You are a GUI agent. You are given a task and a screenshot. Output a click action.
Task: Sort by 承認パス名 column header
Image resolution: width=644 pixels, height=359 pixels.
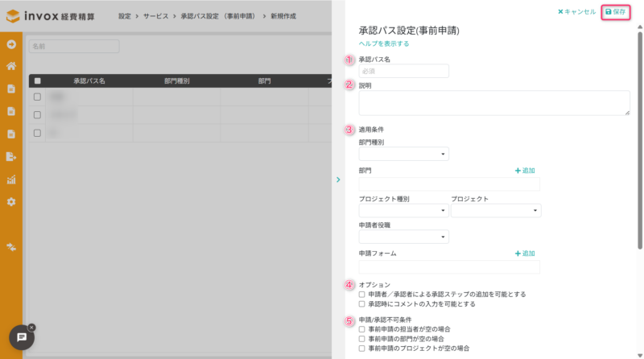[89, 81]
